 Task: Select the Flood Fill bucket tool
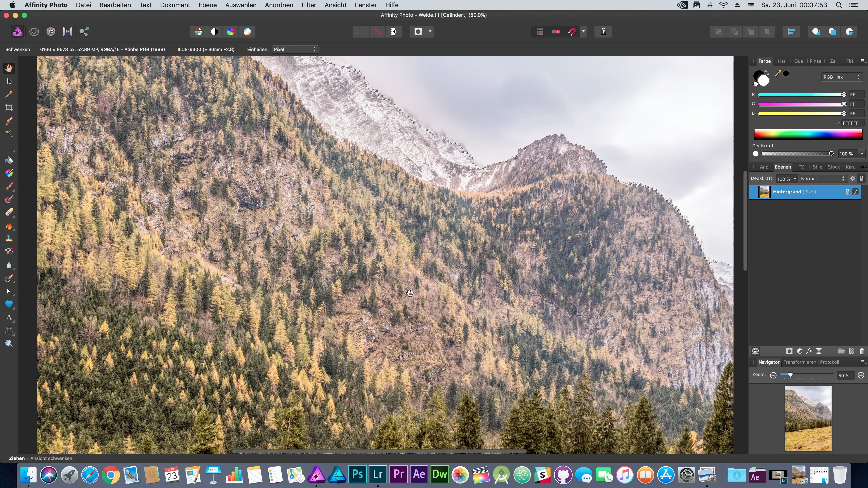[x=9, y=160]
